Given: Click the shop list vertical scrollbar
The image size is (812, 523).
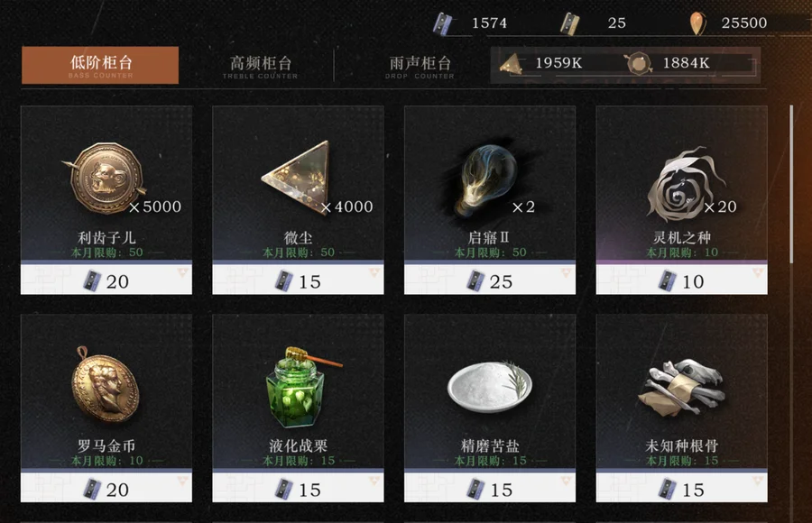Looking at the screenshot, I should [791, 184].
